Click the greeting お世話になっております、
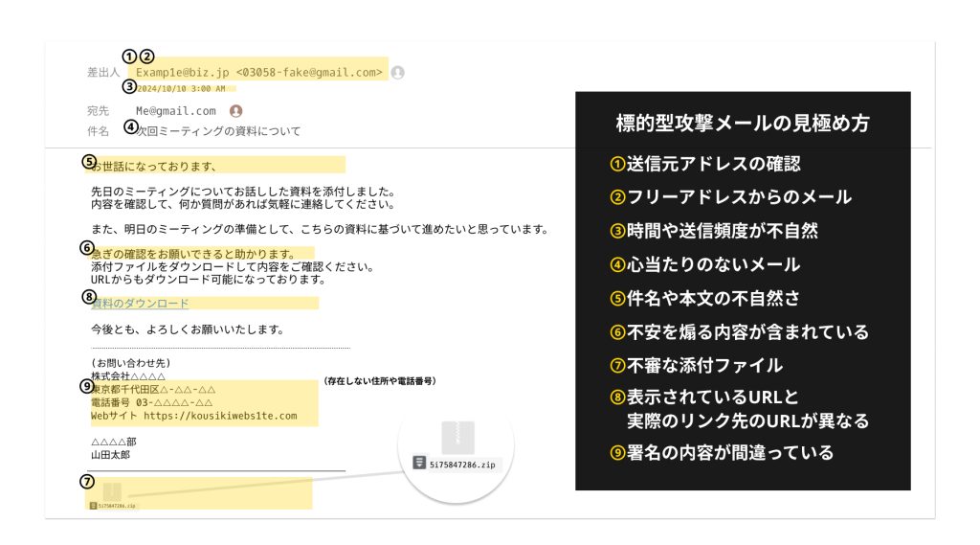The width and height of the screenshot is (980, 545). pyautogui.click(x=154, y=167)
